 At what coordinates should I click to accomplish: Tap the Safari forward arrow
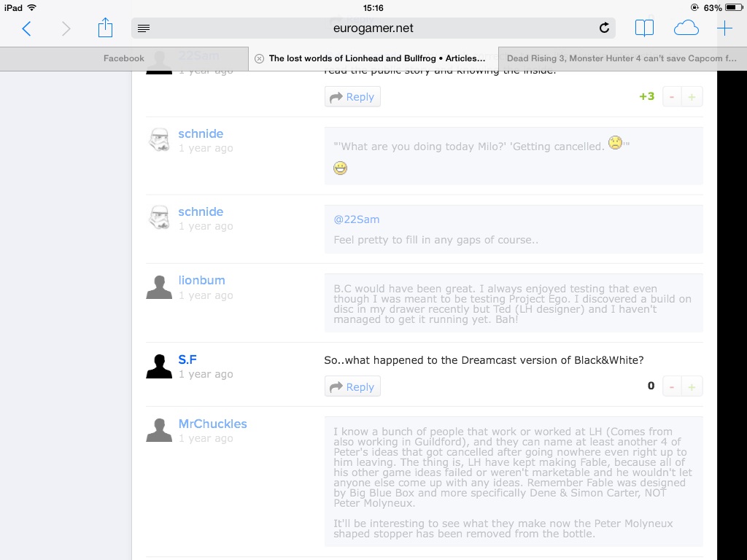click(x=66, y=28)
